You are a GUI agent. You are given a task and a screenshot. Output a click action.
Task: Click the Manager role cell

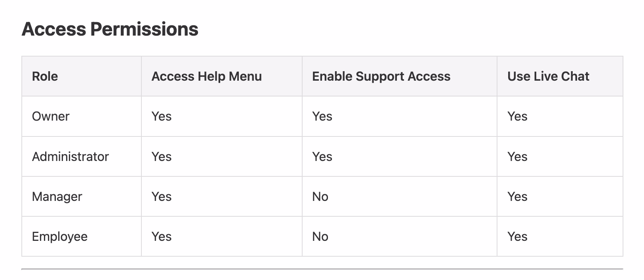(x=57, y=197)
